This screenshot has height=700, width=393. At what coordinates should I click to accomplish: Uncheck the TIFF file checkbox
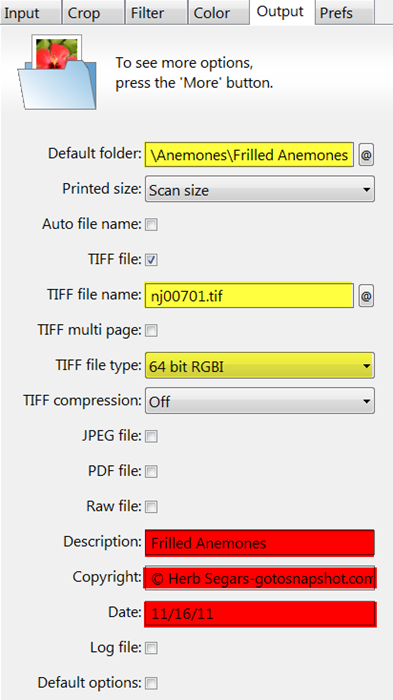(152, 260)
